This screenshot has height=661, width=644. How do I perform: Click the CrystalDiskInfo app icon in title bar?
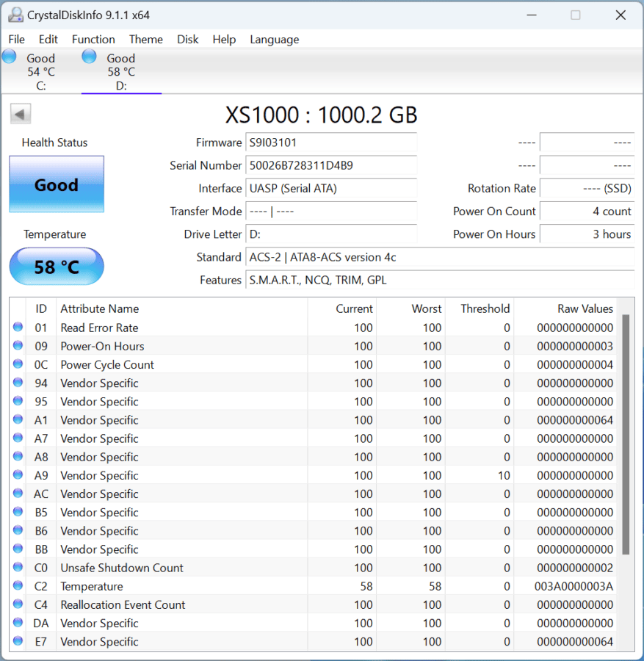(15, 15)
